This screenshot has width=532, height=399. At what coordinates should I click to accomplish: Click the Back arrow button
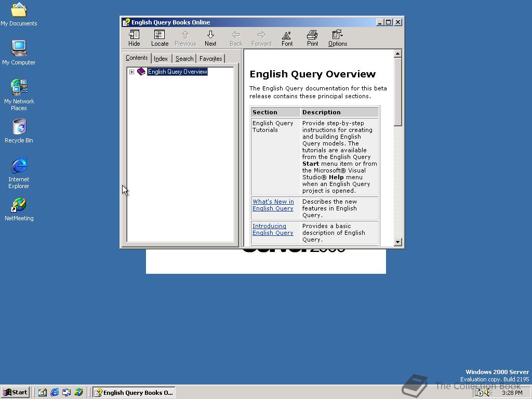point(236,38)
